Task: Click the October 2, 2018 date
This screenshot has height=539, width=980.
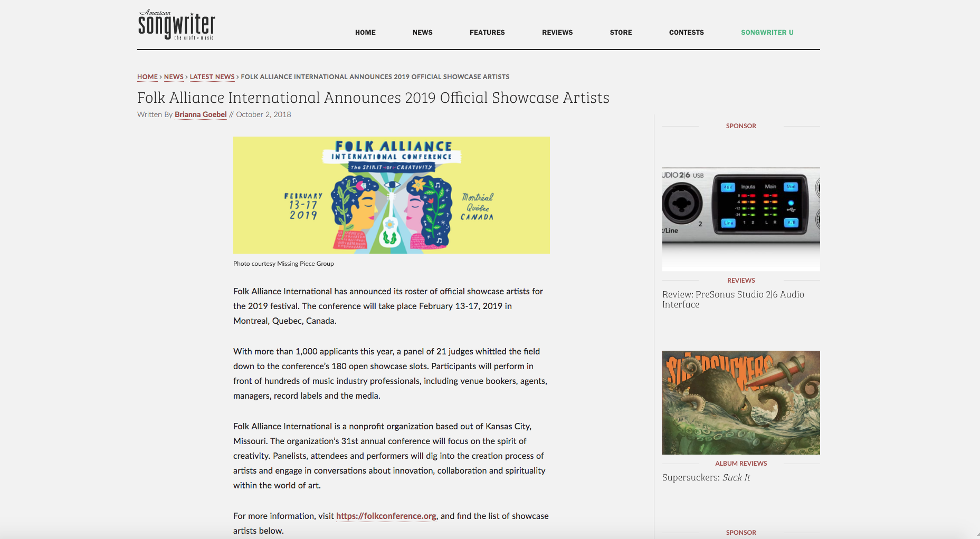Action: coord(263,114)
